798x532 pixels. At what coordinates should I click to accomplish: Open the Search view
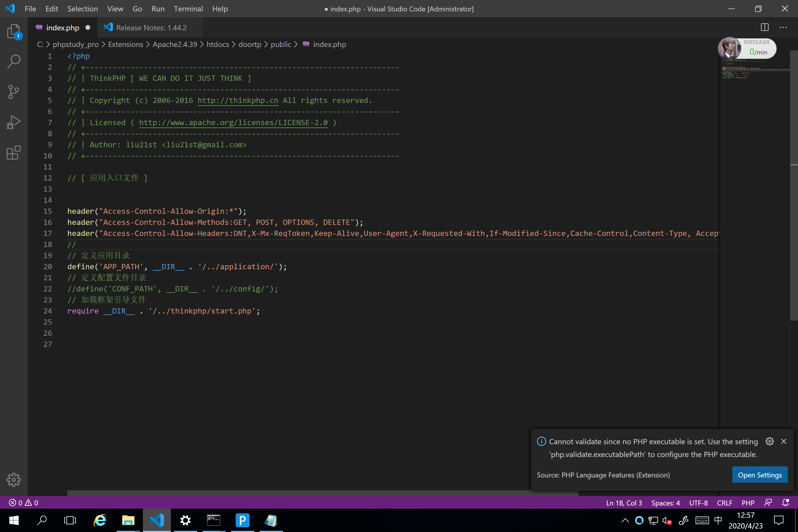14,61
